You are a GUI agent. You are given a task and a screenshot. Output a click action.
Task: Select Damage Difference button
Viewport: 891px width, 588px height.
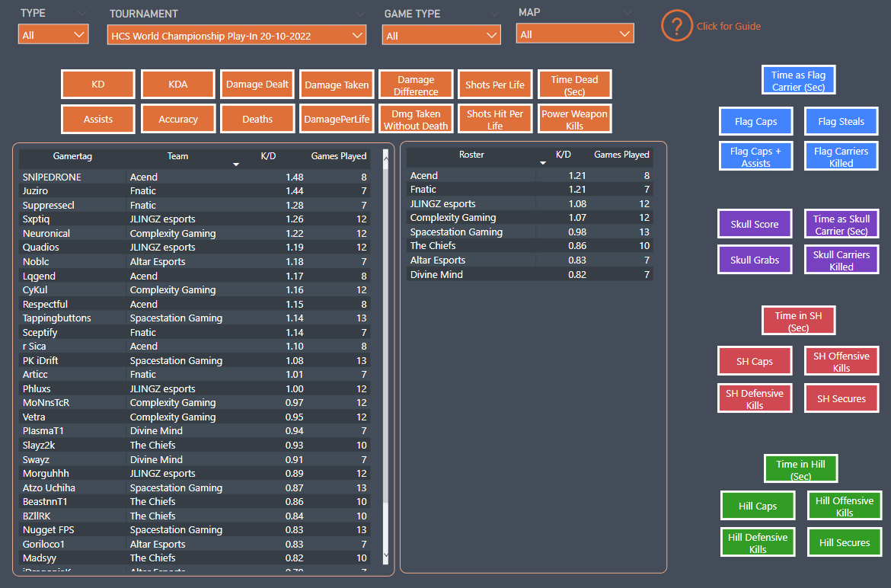pyautogui.click(x=416, y=84)
